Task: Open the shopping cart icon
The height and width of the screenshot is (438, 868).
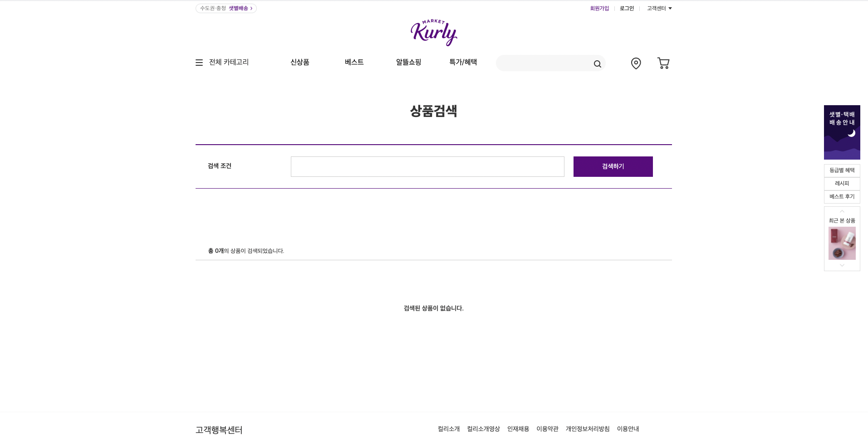Action: pyautogui.click(x=663, y=63)
